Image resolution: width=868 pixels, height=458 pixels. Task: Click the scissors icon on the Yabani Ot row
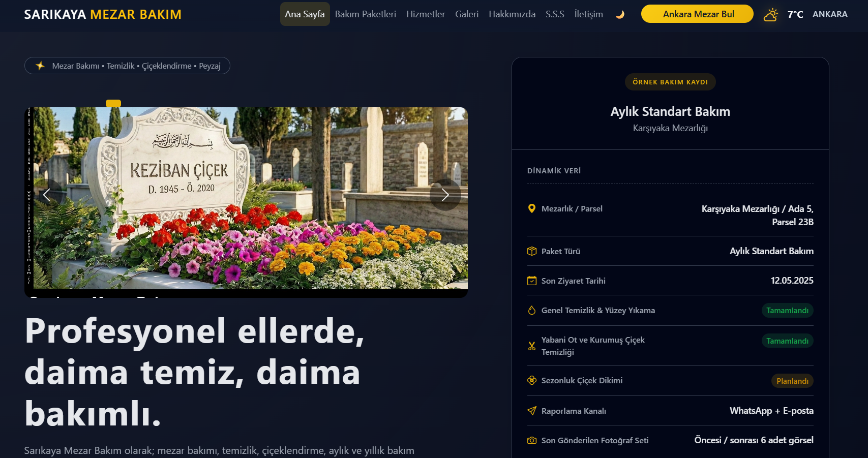pyautogui.click(x=531, y=345)
